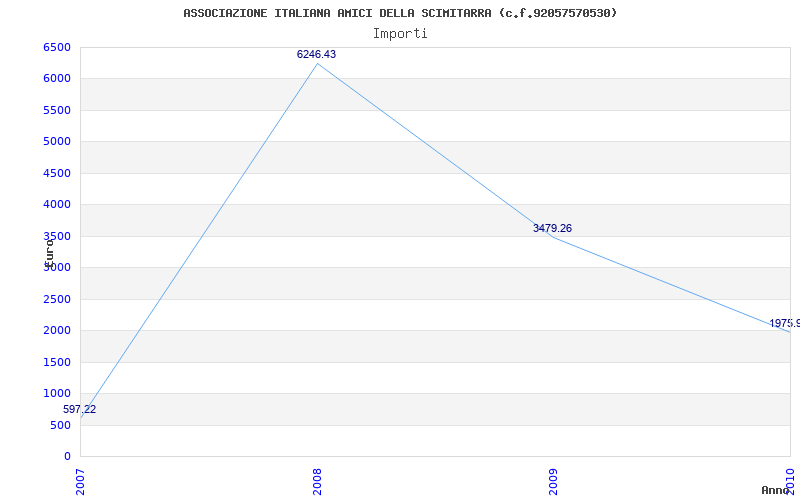Click the 2009 data point on the line
The height and width of the screenshot is (500, 800).
[x=554, y=237]
